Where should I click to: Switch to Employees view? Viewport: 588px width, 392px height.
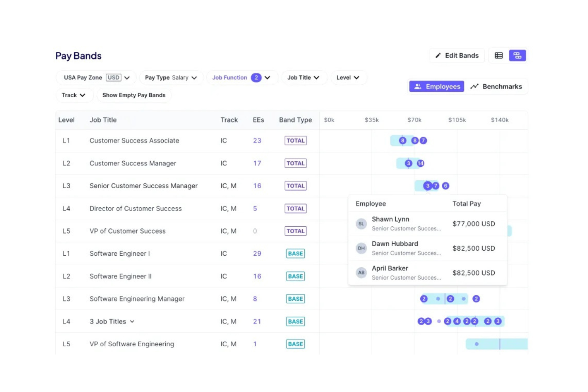pyautogui.click(x=437, y=87)
